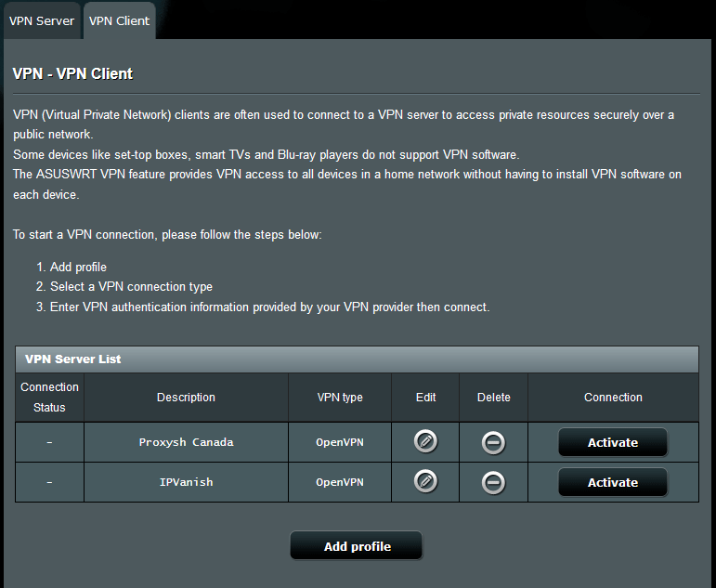Viewport: 716px width, 588px height.
Task: Click the Connection column header
Action: pos(613,397)
